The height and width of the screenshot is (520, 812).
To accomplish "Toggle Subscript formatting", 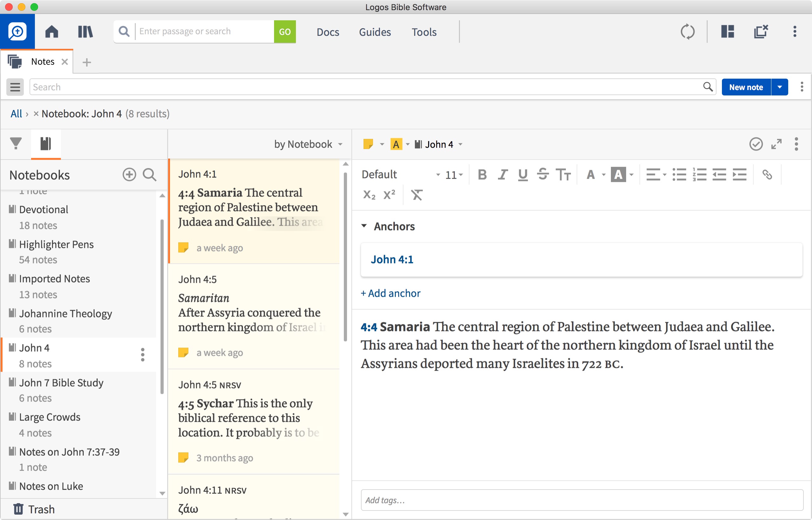I will click(x=369, y=195).
